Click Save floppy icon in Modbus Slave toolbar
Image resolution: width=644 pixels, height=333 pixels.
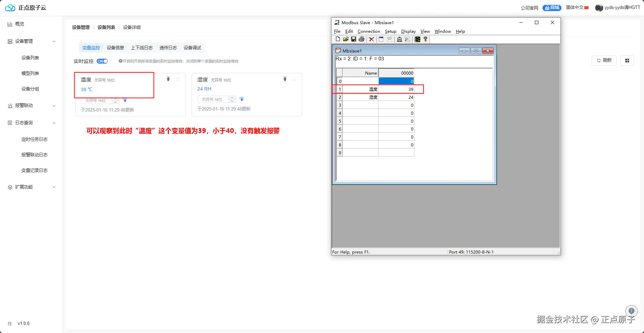pos(354,39)
